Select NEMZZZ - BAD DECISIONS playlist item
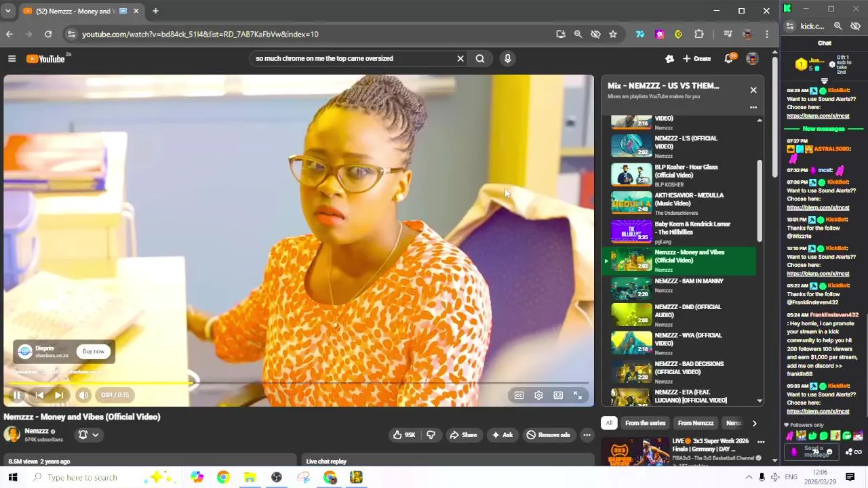The image size is (868, 488). 679,373
